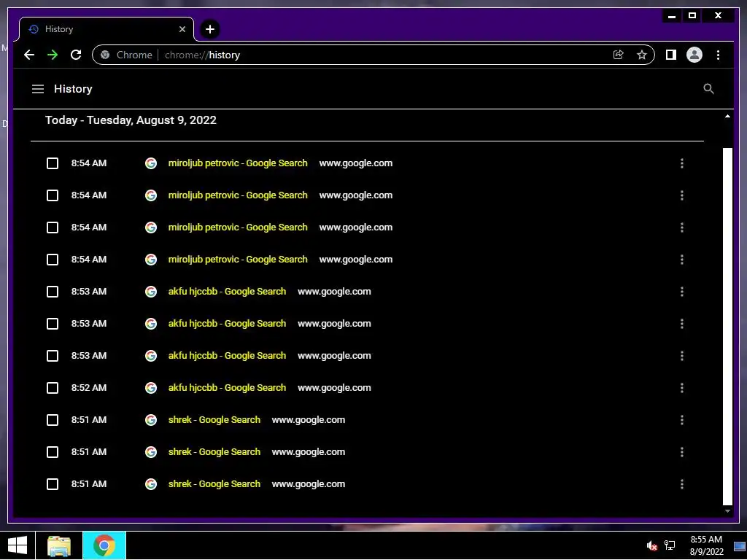Click Google favicon of the topmost miroljub petrovic entry

151,163
